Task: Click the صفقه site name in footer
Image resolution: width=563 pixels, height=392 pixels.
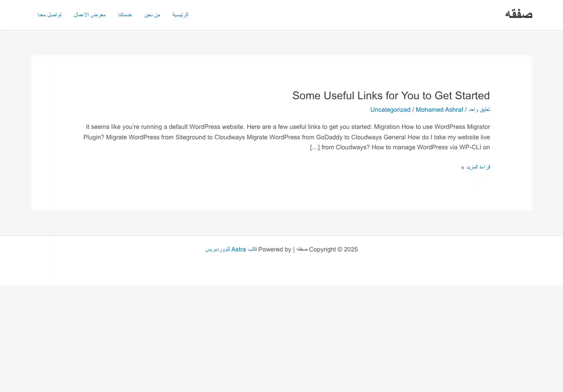Action: [302, 249]
